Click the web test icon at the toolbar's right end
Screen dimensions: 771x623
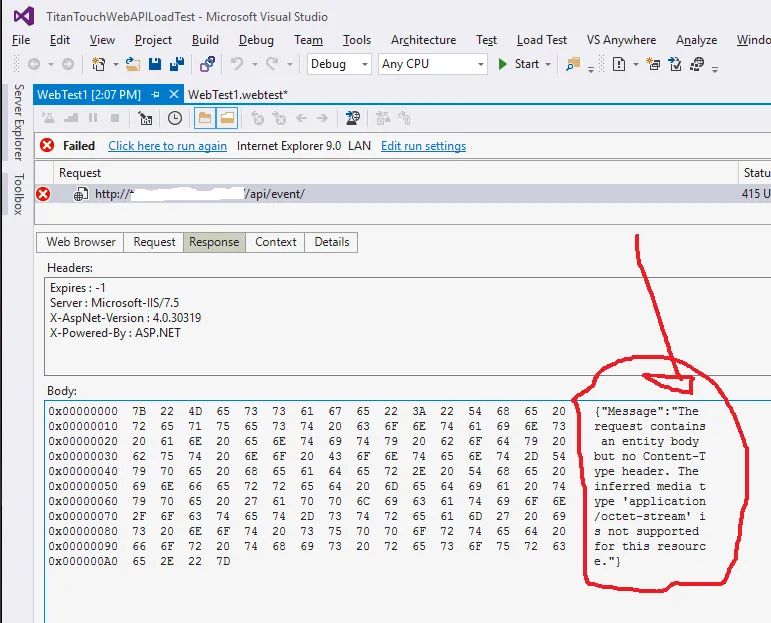(x=697, y=64)
